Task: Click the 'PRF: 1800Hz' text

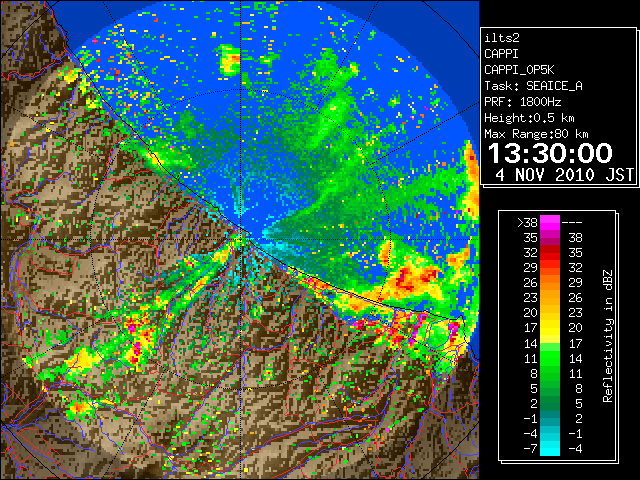Action: coord(522,102)
